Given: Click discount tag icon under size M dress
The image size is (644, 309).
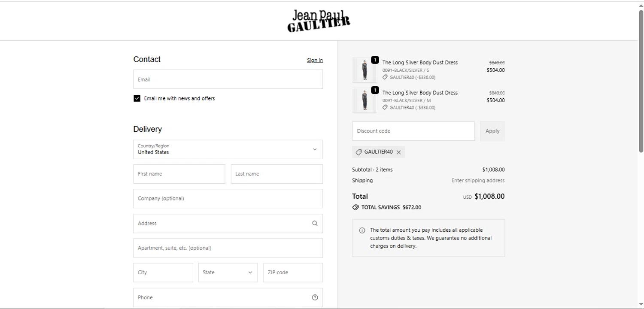Looking at the screenshot, I should pyautogui.click(x=385, y=107).
